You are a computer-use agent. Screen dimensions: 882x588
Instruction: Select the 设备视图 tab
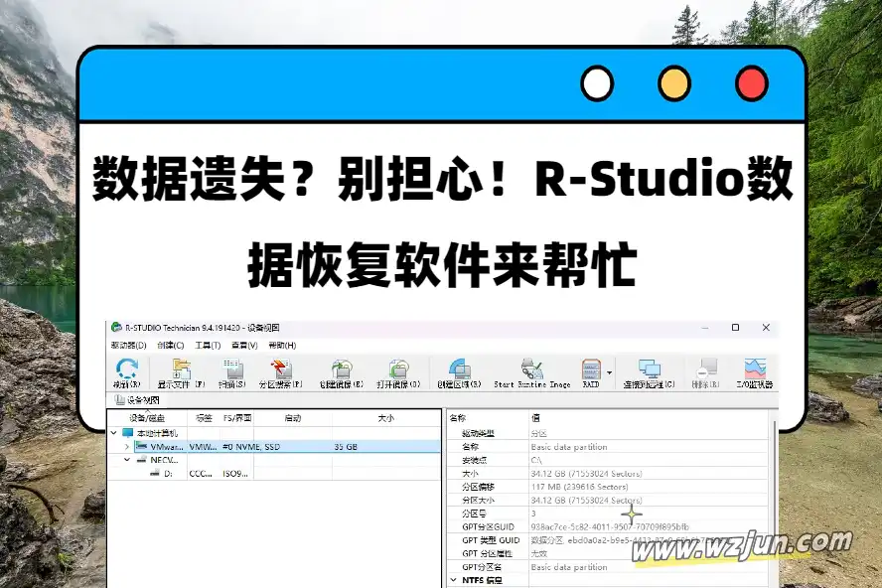[137, 400]
